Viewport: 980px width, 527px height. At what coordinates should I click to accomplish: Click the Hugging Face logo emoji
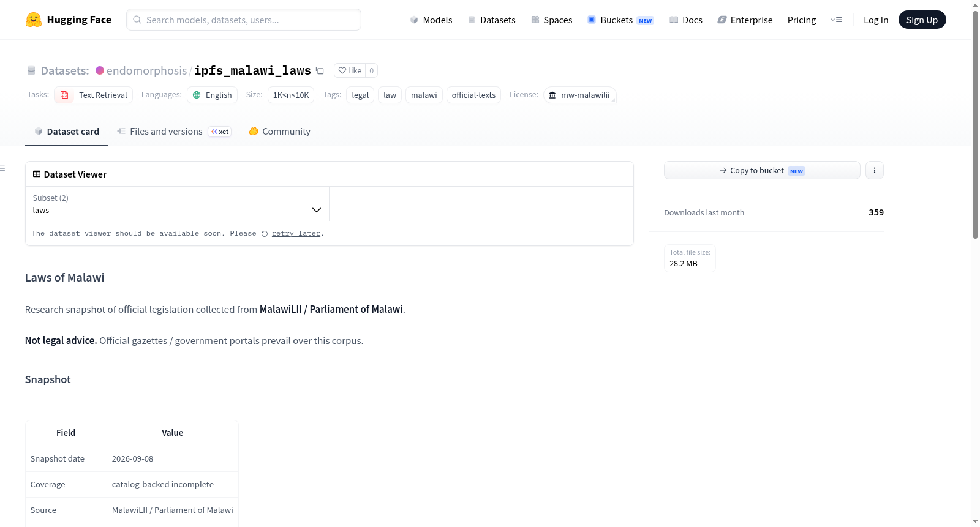(34, 20)
